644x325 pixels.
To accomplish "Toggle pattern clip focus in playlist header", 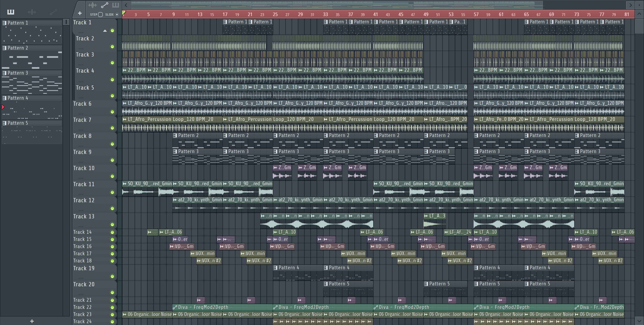I will [x=116, y=5].
